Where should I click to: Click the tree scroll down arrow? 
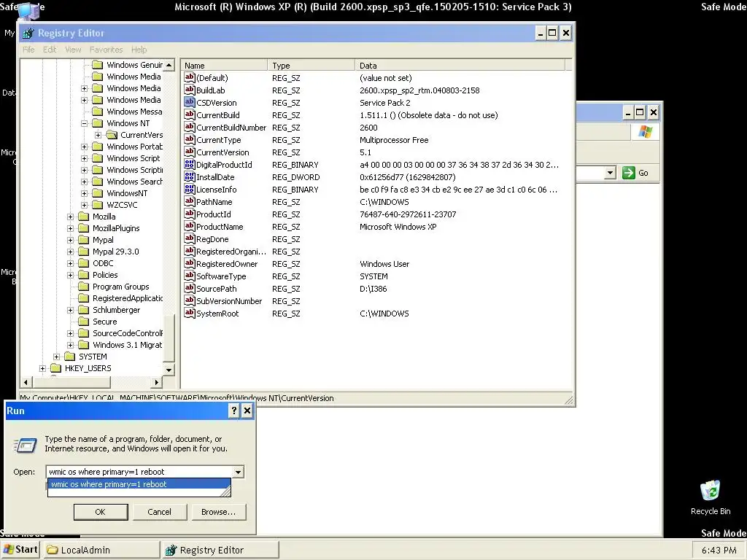[x=169, y=370]
